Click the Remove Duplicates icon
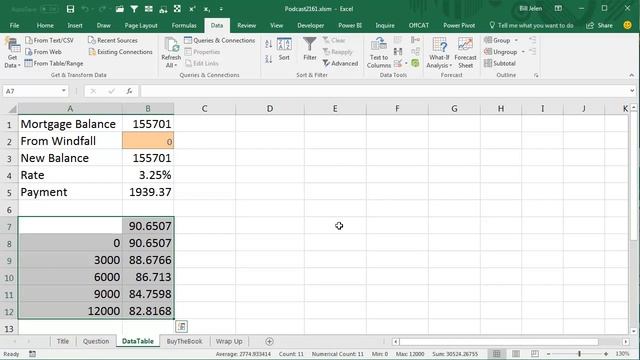The width and height of the screenshot is (640, 360). tap(398, 51)
